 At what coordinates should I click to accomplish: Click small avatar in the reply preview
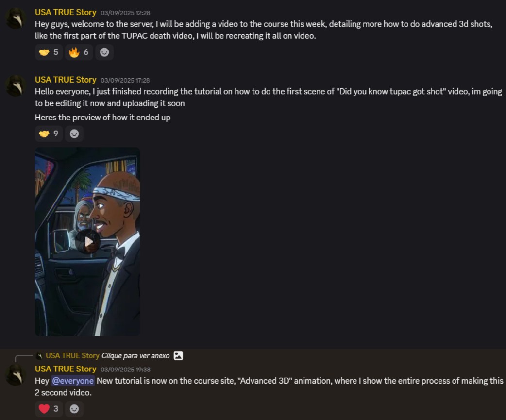(39, 356)
